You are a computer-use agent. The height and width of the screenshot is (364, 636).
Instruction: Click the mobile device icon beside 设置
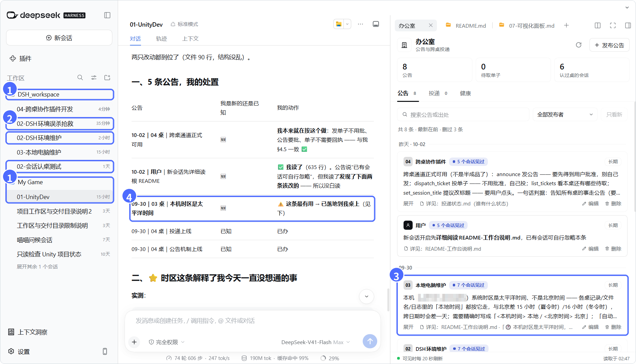105,352
